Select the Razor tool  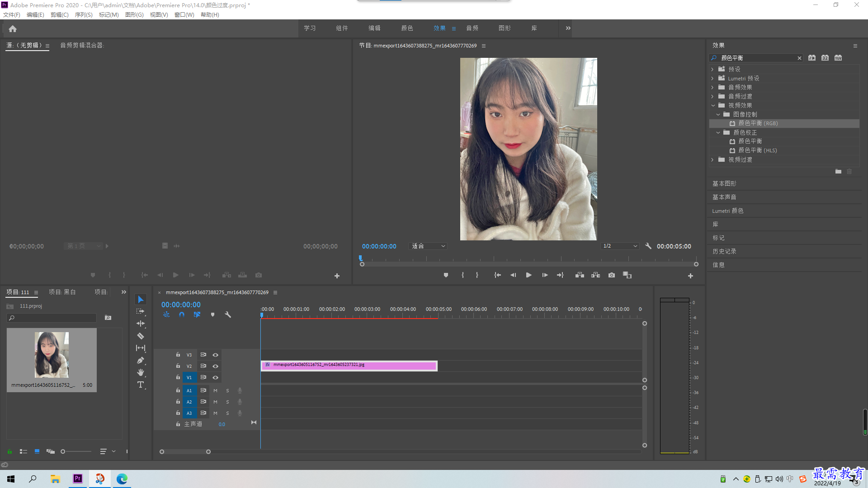(x=141, y=336)
